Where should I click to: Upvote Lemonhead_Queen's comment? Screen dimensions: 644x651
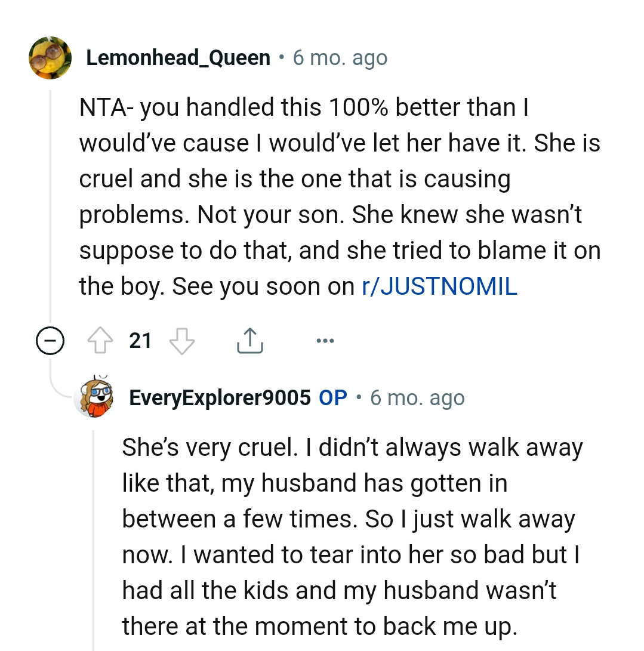[x=100, y=341]
